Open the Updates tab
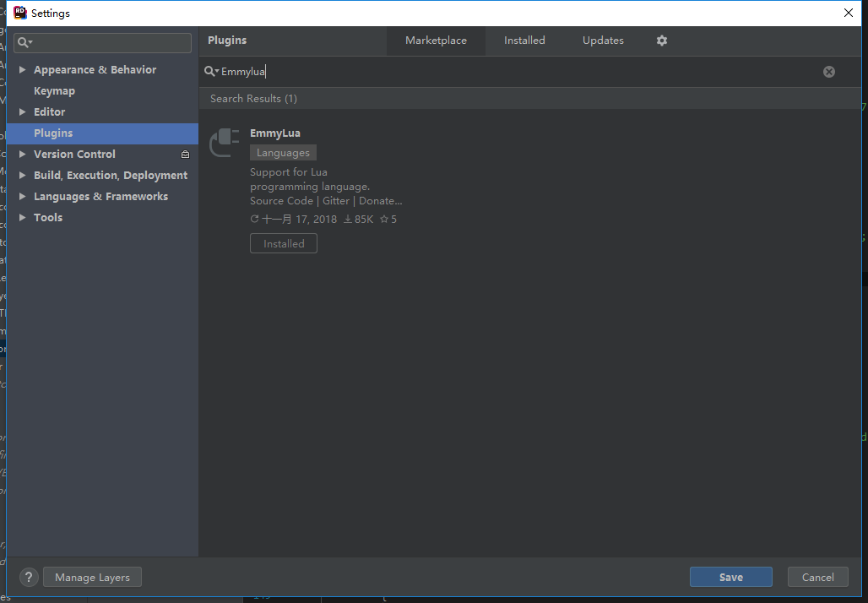 [x=603, y=40]
